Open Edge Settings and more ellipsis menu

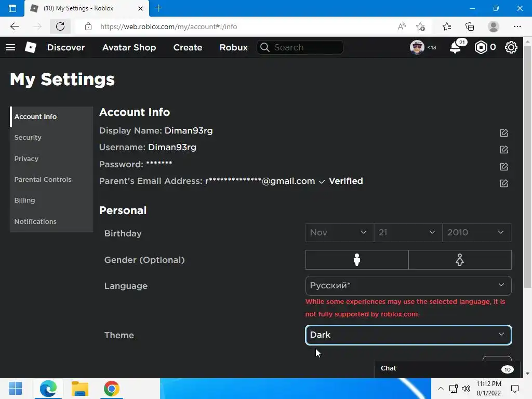coord(517,26)
